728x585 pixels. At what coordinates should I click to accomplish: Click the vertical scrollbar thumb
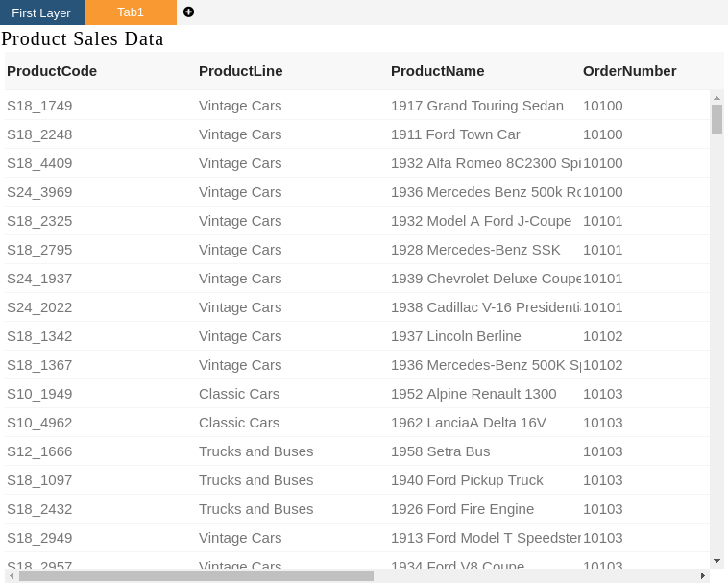(716, 119)
